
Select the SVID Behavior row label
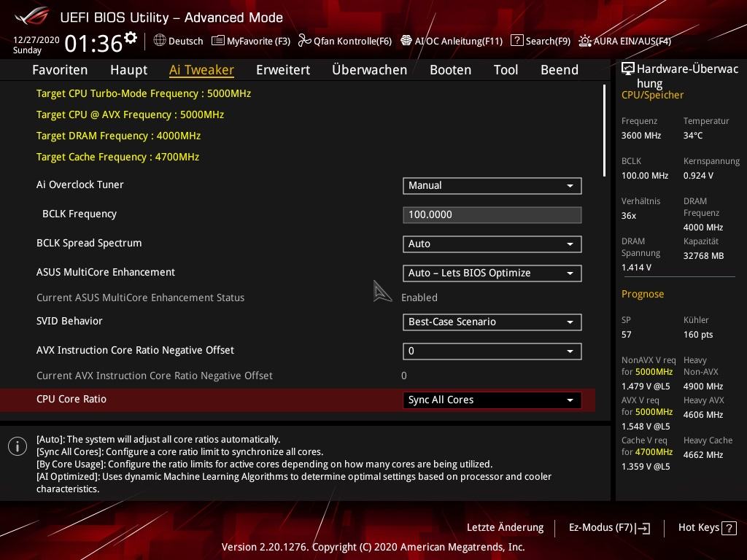69,321
